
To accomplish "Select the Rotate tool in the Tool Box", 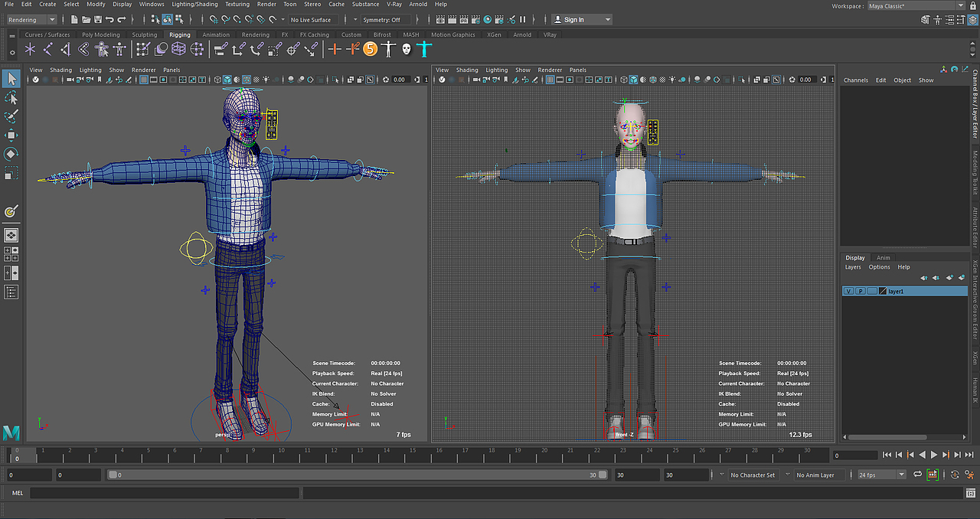I will click(x=11, y=154).
